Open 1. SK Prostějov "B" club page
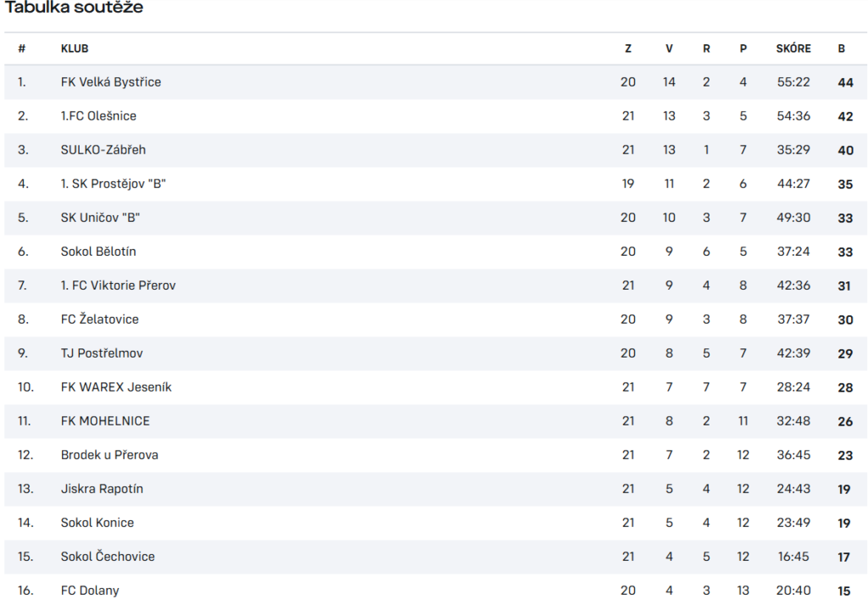The image size is (868, 605). tap(113, 184)
